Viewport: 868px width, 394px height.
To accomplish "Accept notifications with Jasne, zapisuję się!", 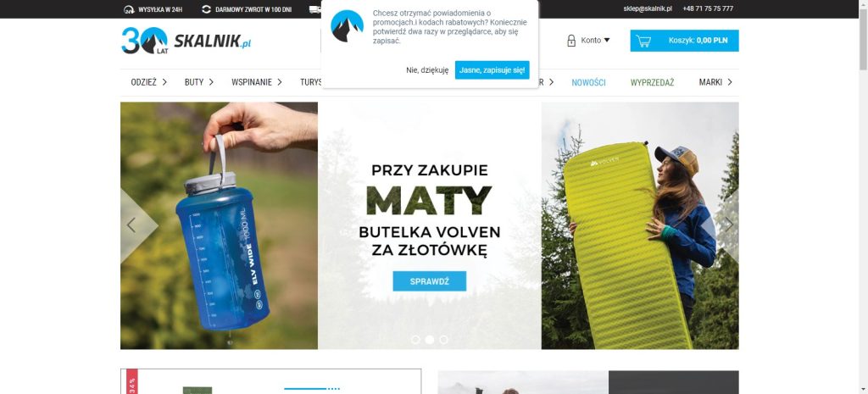I will pyautogui.click(x=492, y=70).
